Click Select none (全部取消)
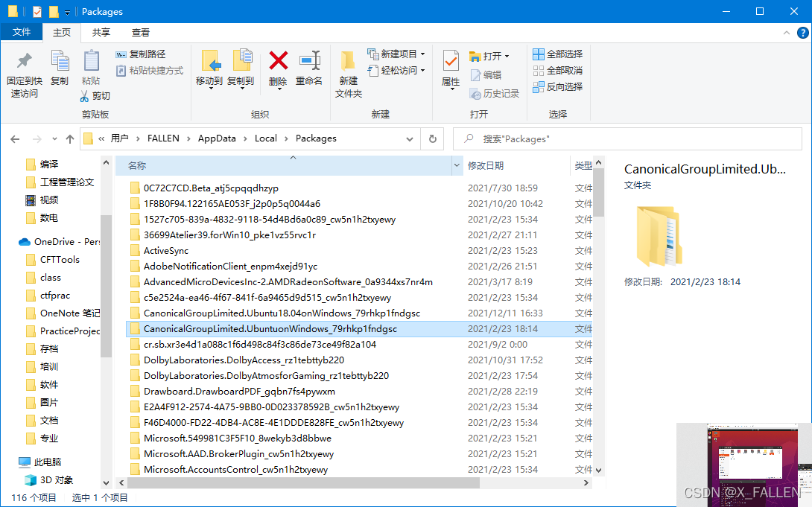This screenshot has height=507, width=812. coord(558,71)
